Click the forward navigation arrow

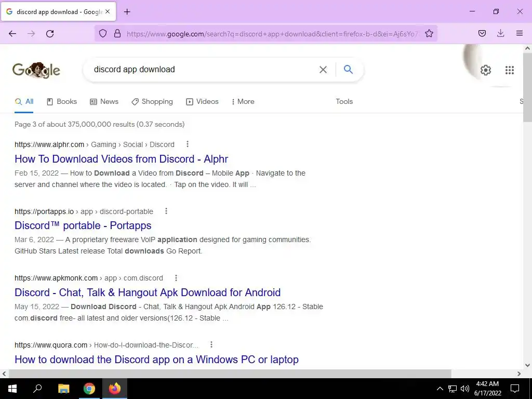click(x=31, y=33)
